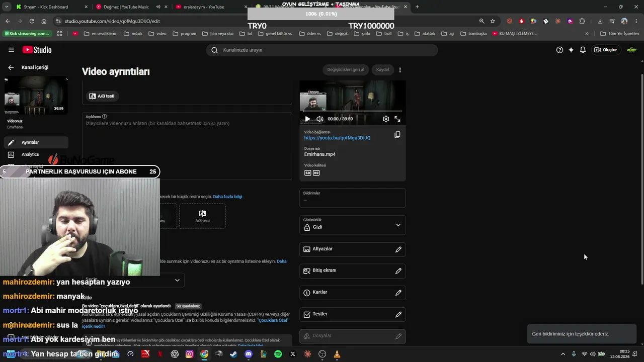This screenshot has width=644, height=362.
Task: Open Spotify from the taskbar
Action: pyautogui.click(x=278, y=354)
